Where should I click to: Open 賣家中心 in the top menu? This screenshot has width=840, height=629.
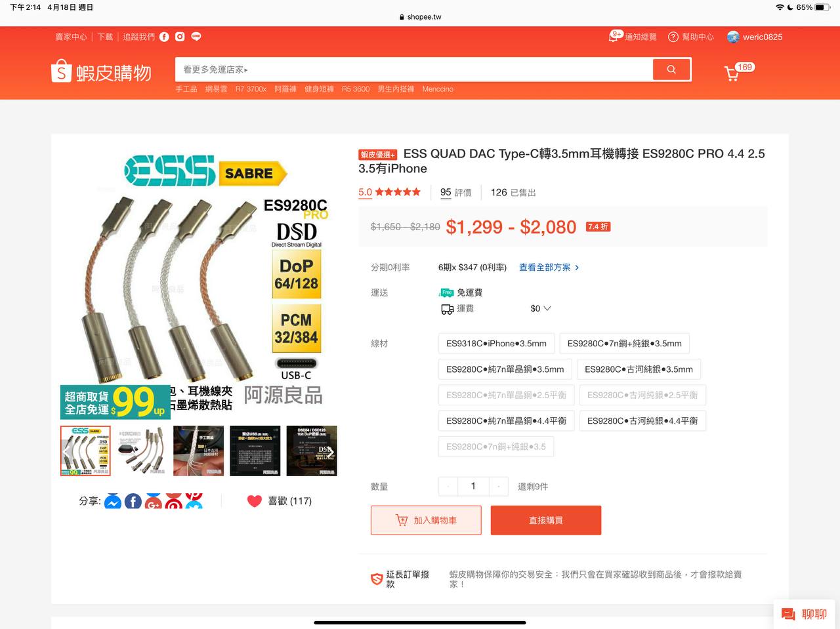click(x=71, y=37)
